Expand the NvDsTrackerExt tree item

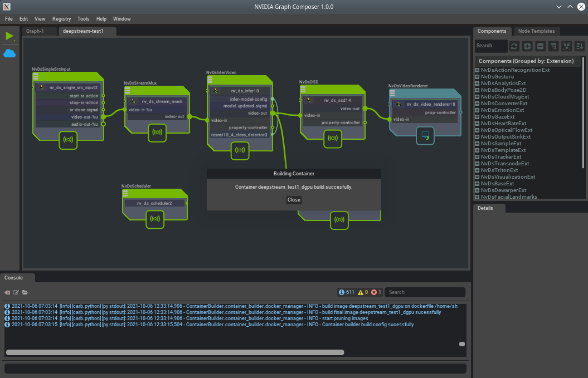(x=477, y=157)
